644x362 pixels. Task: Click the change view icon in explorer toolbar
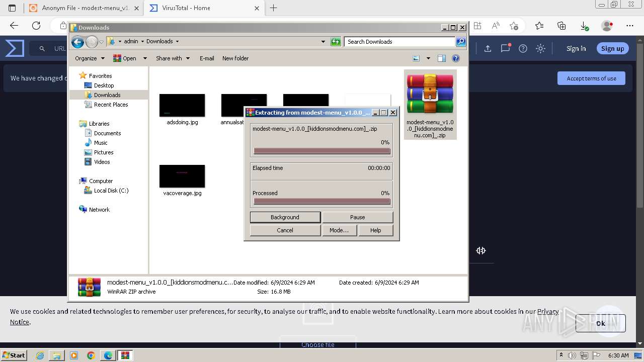(416, 58)
